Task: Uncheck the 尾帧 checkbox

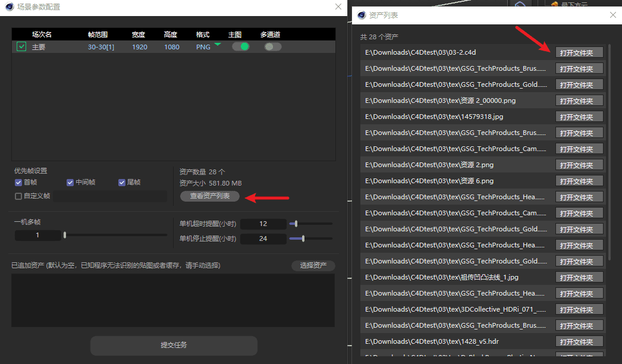Action: pos(122,183)
